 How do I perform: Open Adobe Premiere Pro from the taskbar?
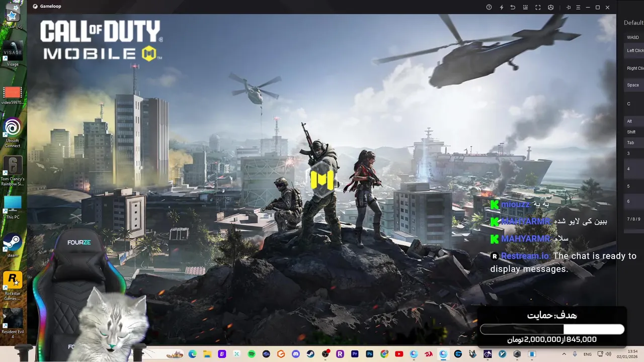point(355,354)
